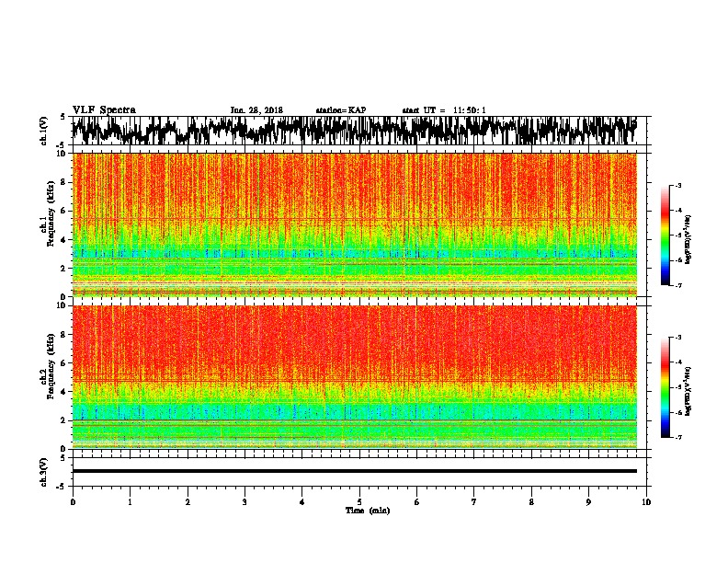Viewport: 728px width, 563px height.
Task: Click the 'ch.3(V)' axis label
Action: click(44, 472)
